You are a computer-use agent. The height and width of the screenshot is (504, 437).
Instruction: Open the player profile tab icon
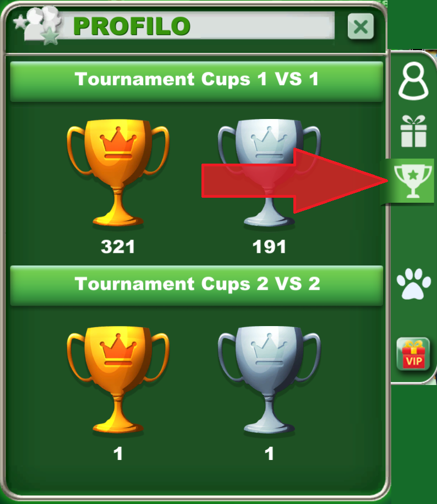(x=413, y=81)
